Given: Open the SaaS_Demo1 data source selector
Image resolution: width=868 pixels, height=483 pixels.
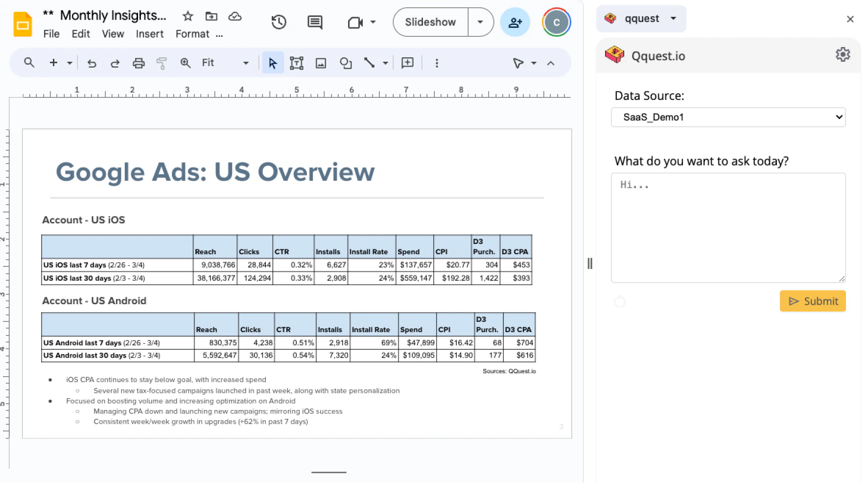Looking at the screenshot, I should tap(728, 117).
